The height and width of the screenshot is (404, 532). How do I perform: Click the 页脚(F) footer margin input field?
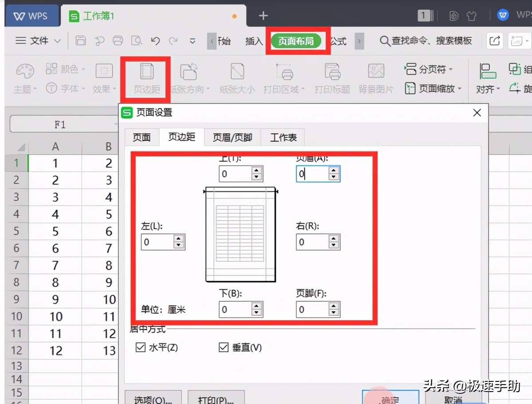pyautogui.click(x=313, y=310)
